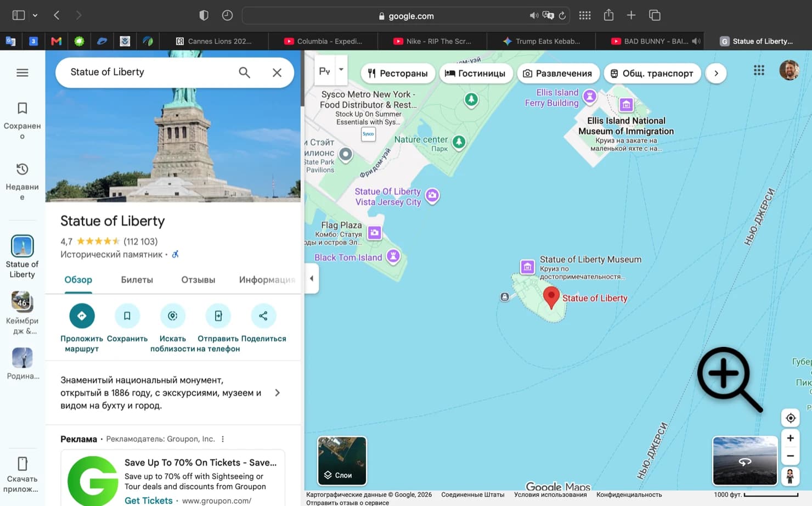
Task: Click the my location button
Action: click(791, 418)
